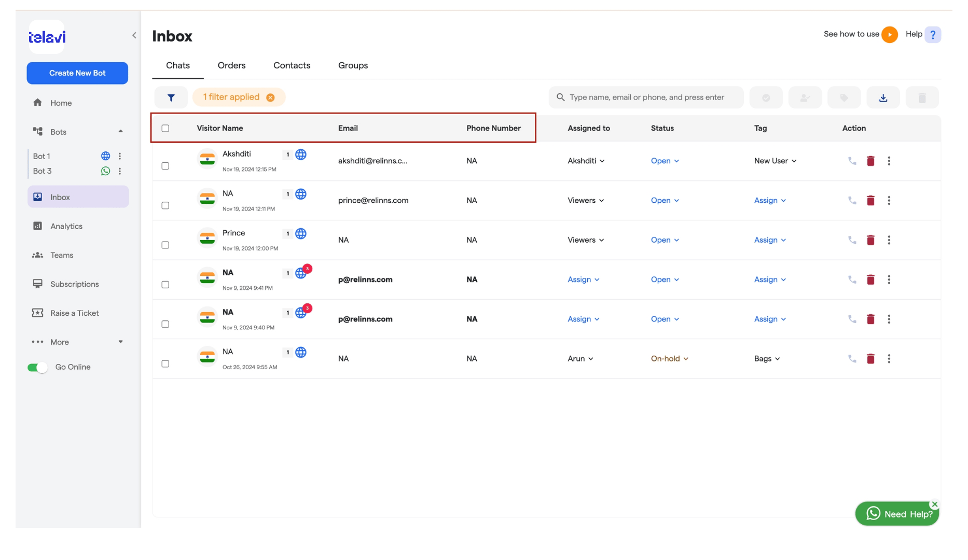Click the Need Help? WhatsApp button

click(x=897, y=514)
